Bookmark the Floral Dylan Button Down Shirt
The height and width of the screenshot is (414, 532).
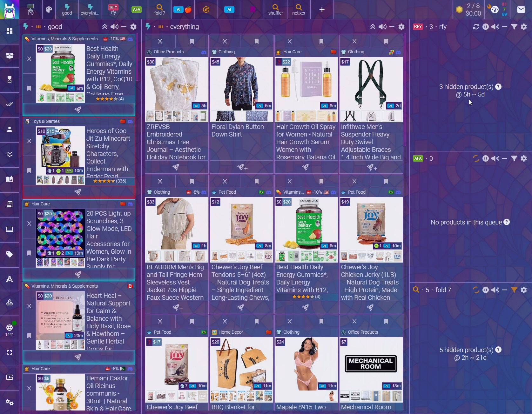coord(257,41)
